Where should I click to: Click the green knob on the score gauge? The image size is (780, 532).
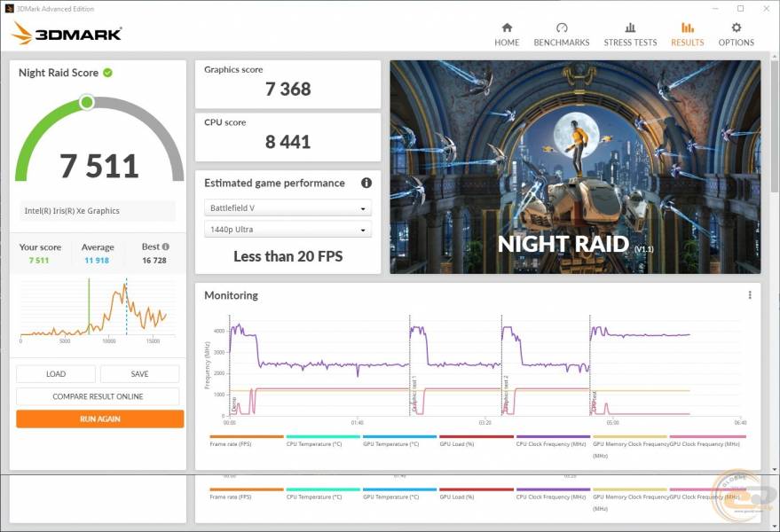pos(87,103)
